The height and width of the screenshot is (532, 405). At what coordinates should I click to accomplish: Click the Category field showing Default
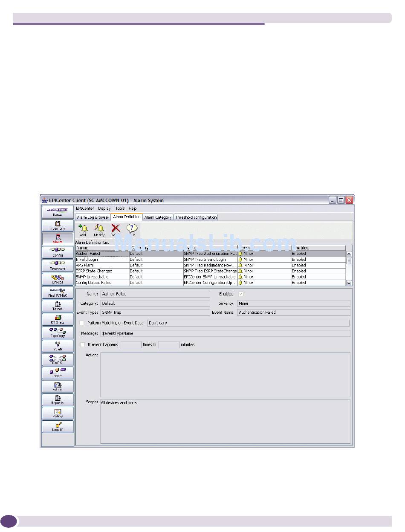(155, 304)
